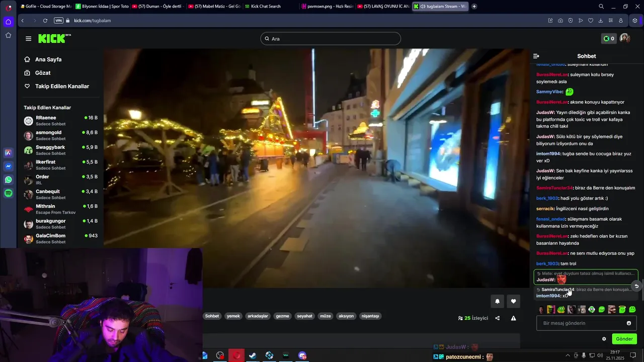This screenshot has height=362, width=644.
Task: Open the user profile avatar menu
Action: pyautogui.click(x=625, y=39)
